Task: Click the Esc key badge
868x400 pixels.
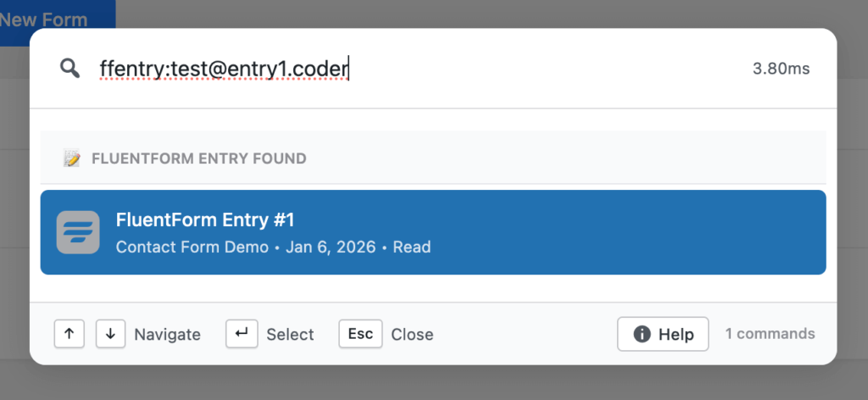Action: (360, 334)
